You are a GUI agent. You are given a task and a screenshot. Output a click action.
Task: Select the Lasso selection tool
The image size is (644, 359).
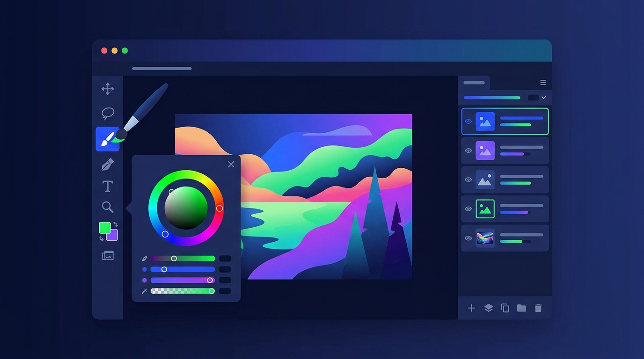(108, 114)
